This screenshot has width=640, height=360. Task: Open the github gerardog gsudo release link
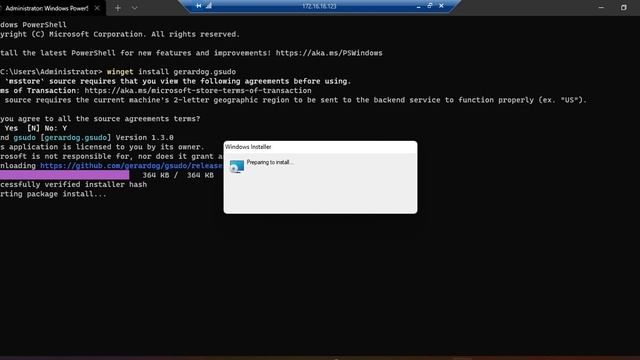coord(131,166)
